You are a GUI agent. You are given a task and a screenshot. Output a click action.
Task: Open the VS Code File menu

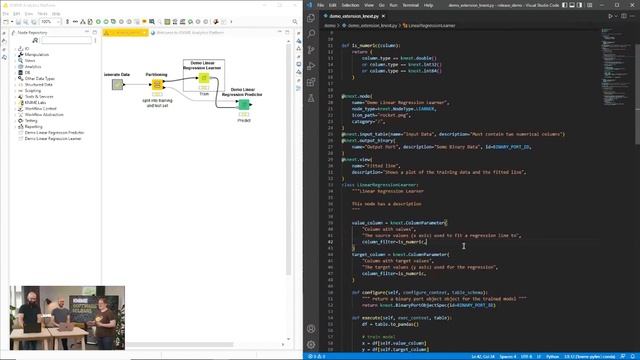point(320,5)
